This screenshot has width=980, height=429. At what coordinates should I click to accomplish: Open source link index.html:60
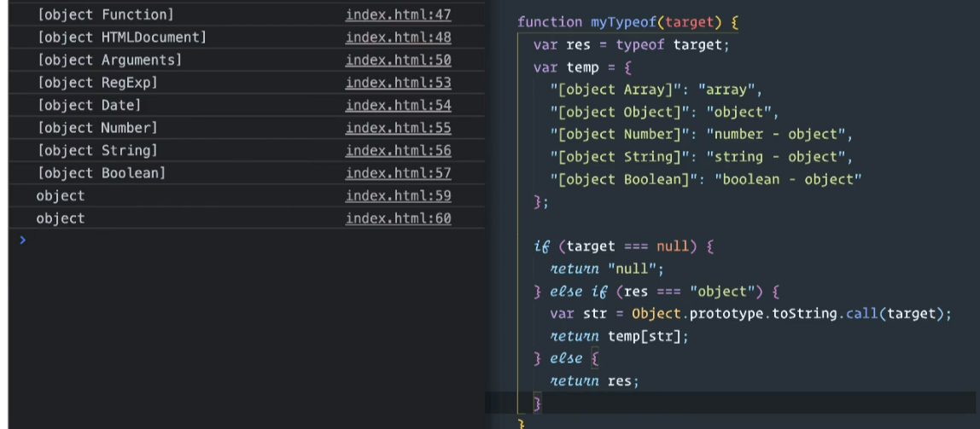[x=398, y=218]
